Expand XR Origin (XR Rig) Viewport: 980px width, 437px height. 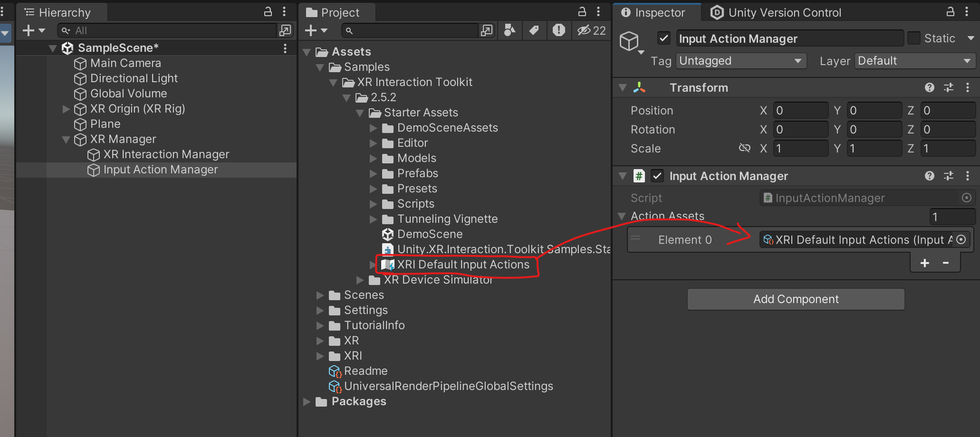pyautogui.click(x=66, y=109)
